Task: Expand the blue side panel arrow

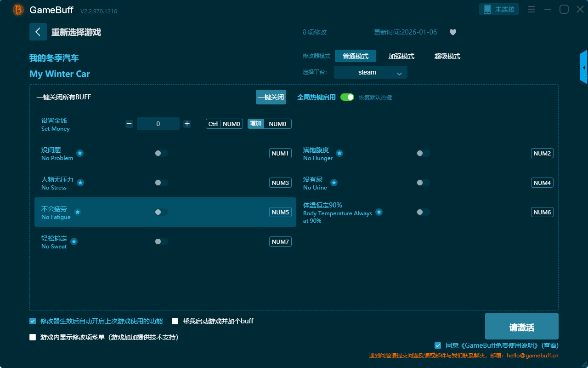Action: coord(584,68)
